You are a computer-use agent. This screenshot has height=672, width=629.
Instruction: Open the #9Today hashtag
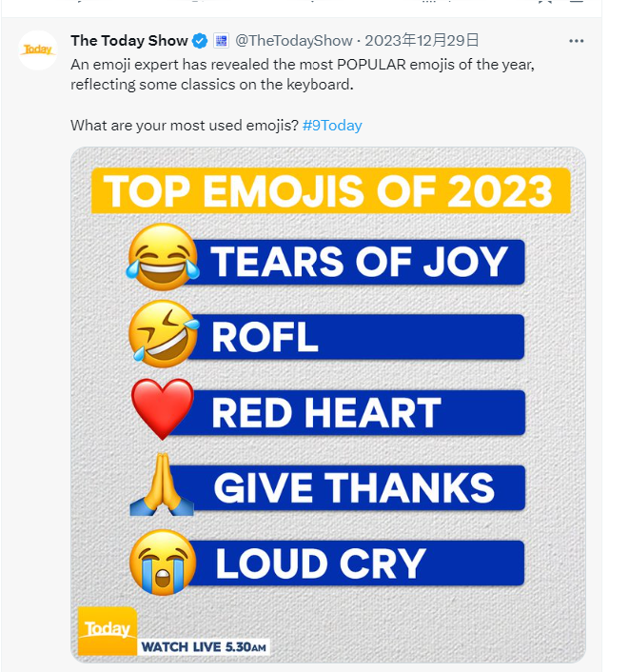(x=332, y=126)
